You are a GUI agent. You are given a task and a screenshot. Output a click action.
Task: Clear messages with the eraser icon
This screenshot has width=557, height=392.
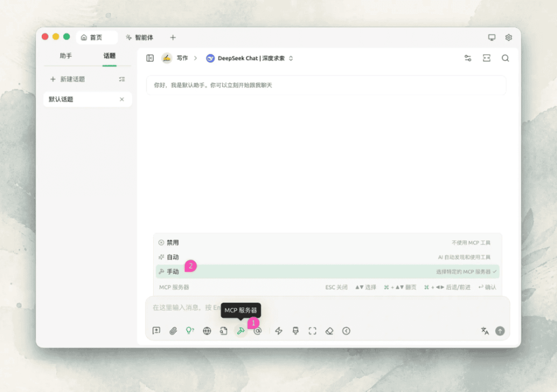[x=329, y=331]
